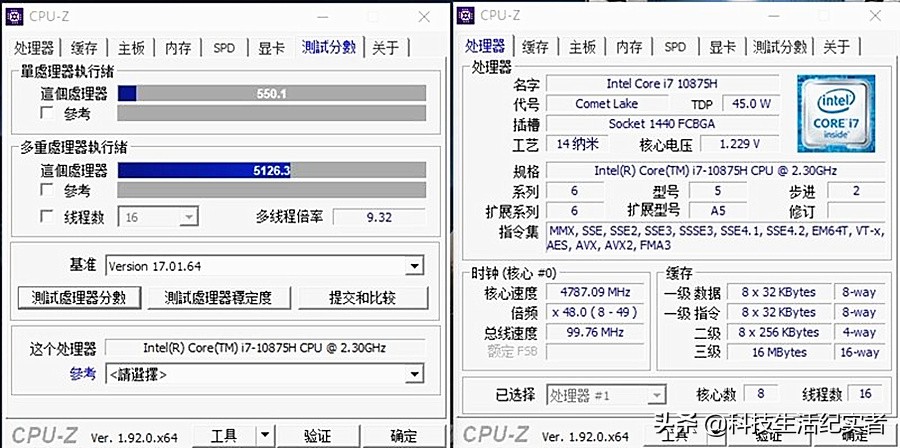Click 确定 button in left window
The height and width of the screenshot is (448, 900).
tap(404, 436)
